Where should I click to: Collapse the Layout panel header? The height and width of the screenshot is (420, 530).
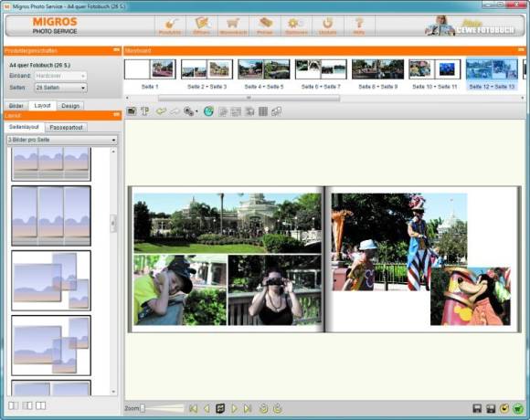116,115
